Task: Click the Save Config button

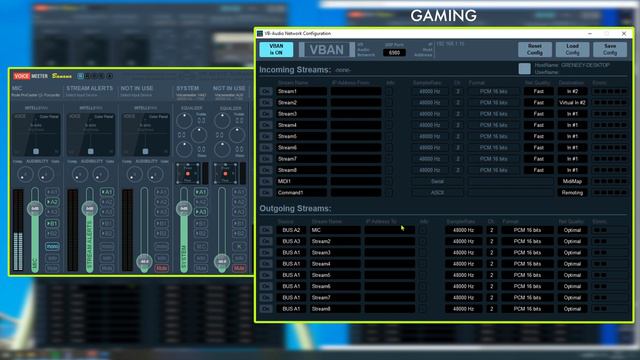Action: point(610,49)
